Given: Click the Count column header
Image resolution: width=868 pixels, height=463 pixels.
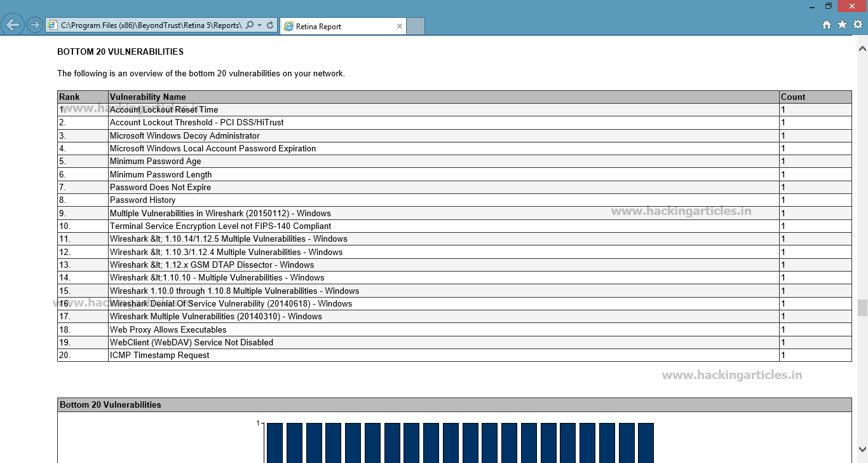Looking at the screenshot, I should click(815, 97).
